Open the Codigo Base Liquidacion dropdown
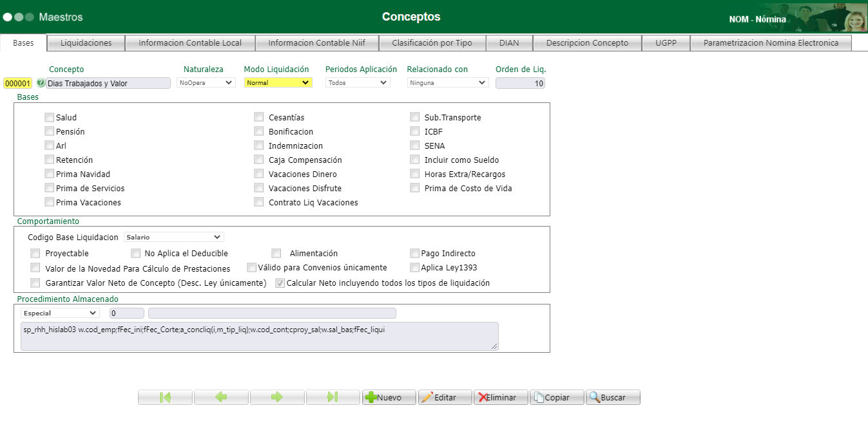The width and height of the screenshot is (868, 421). [174, 237]
